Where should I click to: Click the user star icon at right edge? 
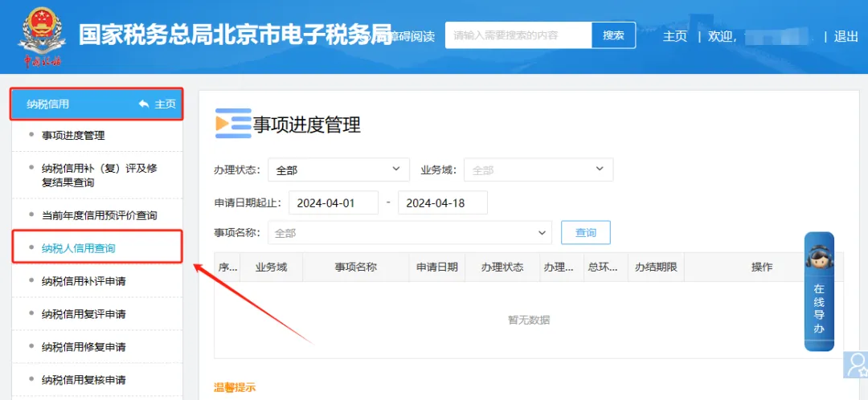pos(857,365)
